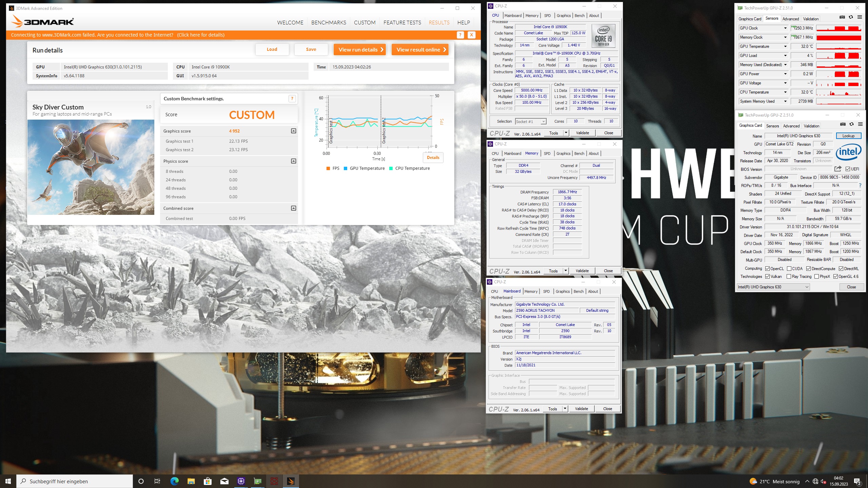
Task: Open Memory Clock sensor dropdown
Action: [785, 37]
